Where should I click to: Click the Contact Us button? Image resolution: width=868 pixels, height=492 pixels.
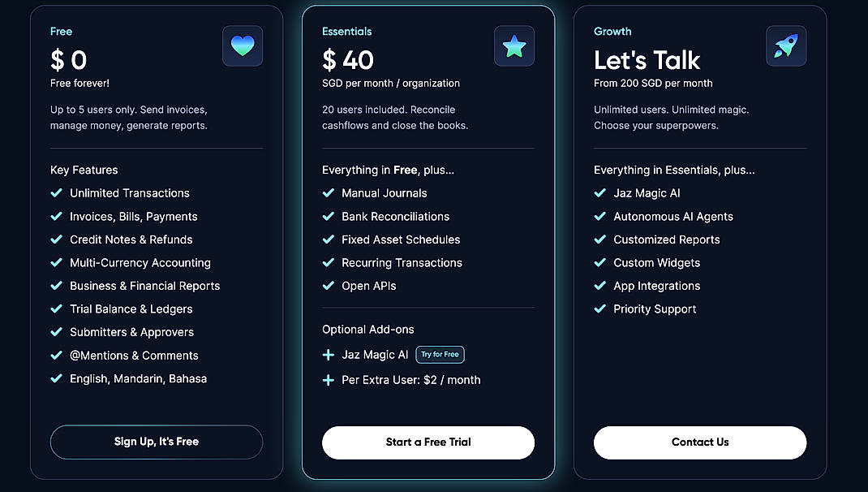[699, 442]
